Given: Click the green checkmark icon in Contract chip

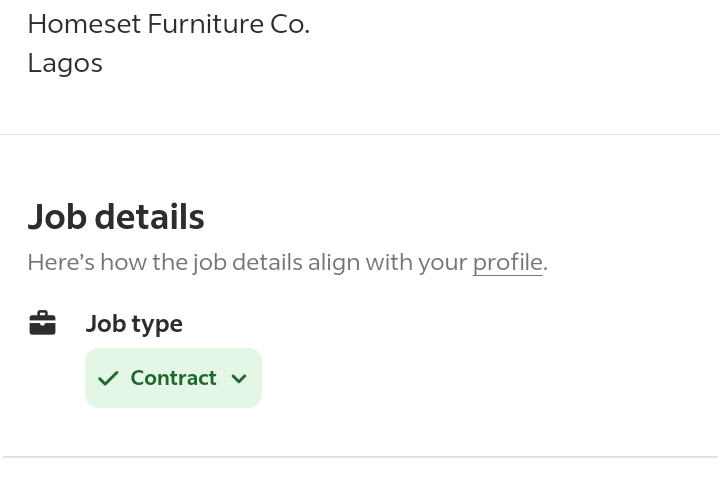Looking at the screenshot, I should click(108, 378).
